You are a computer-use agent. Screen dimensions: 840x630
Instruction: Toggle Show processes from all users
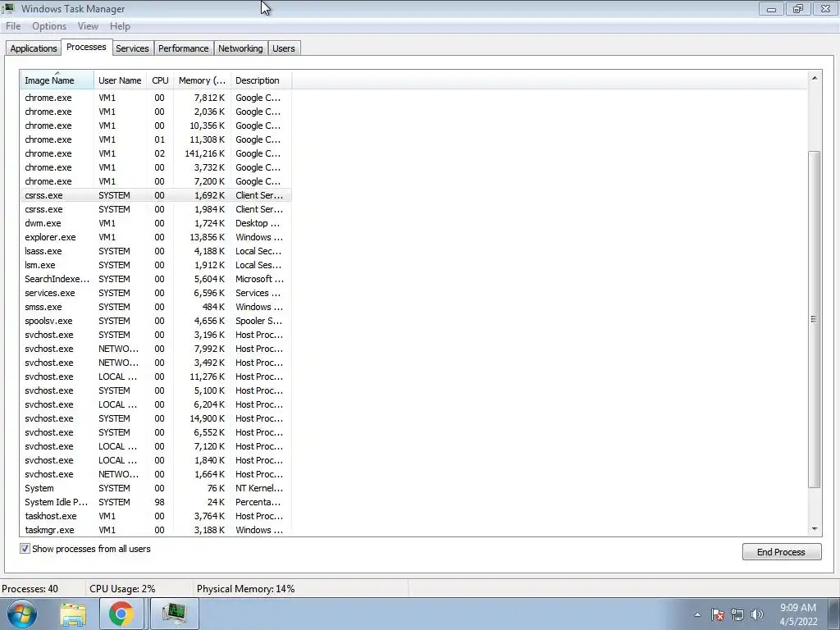coord(25,549)
